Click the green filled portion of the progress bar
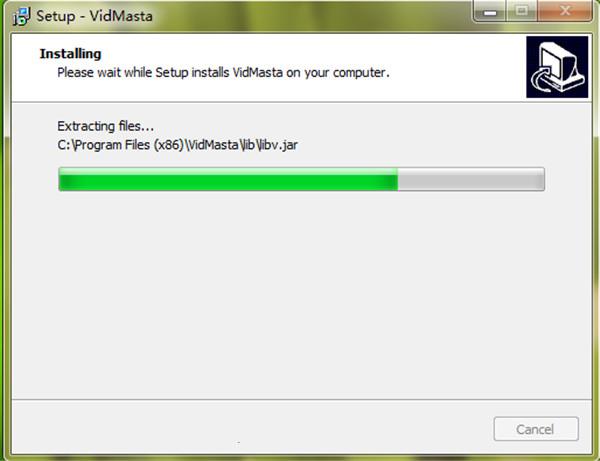 click(228, 179)
